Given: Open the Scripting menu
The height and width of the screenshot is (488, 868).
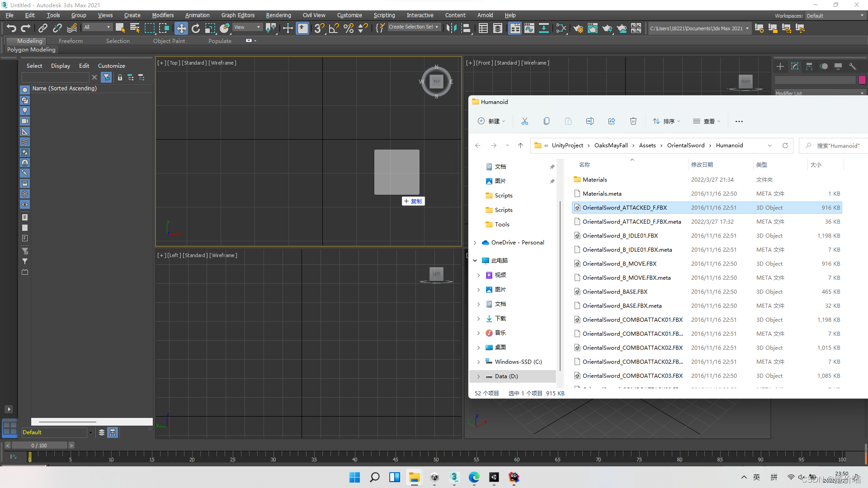Looking at the screenshot, I should pyautogui.click(x=384, y=15).
